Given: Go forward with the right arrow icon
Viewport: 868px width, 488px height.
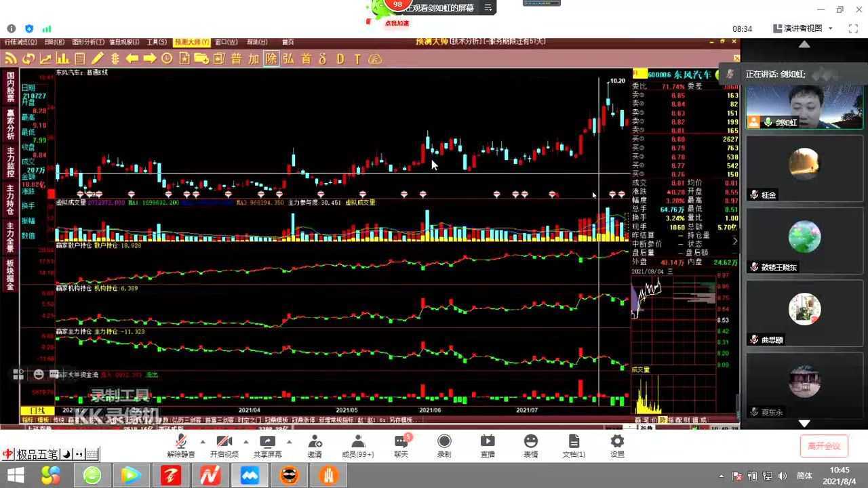Looking at the screenshot, I should 150,59.
